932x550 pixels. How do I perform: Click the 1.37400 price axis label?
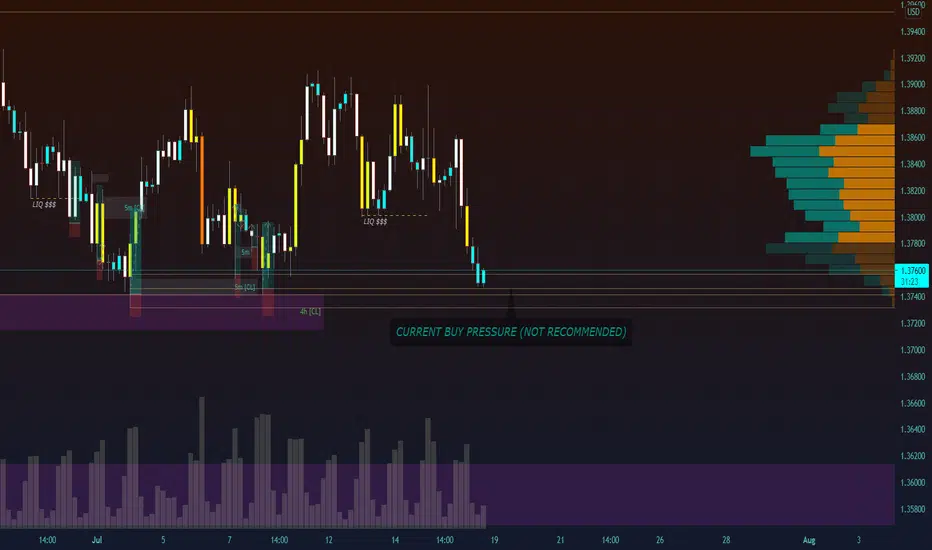912,297
